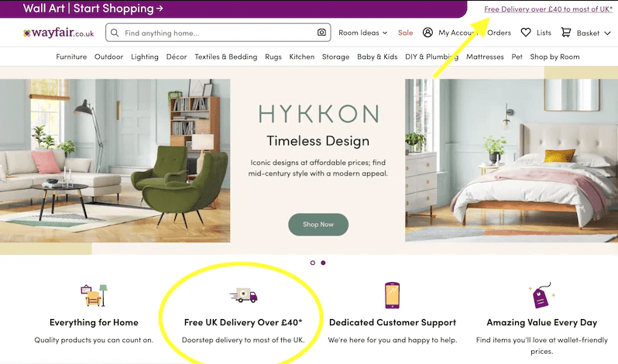Open camera image search icon
618x364 pixels.
pos(321,33)
